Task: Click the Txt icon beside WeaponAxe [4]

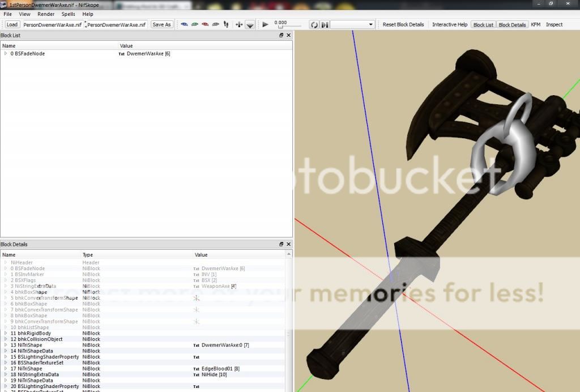Action: pos(196,287)
